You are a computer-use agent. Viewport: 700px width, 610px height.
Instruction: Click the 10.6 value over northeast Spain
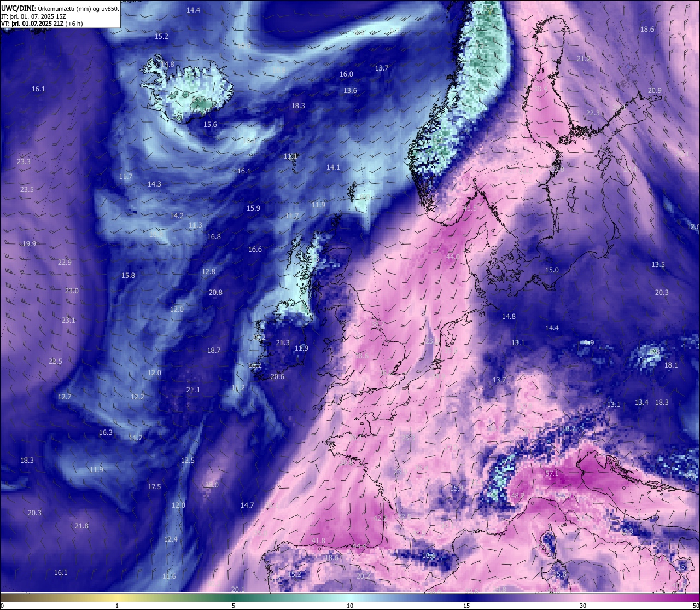(x=428, y=555)
